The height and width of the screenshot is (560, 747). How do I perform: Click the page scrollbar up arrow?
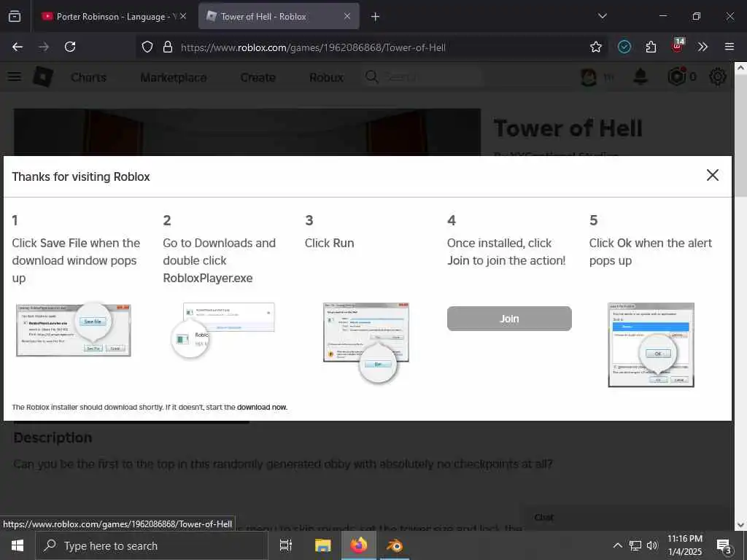coord(740,68)
